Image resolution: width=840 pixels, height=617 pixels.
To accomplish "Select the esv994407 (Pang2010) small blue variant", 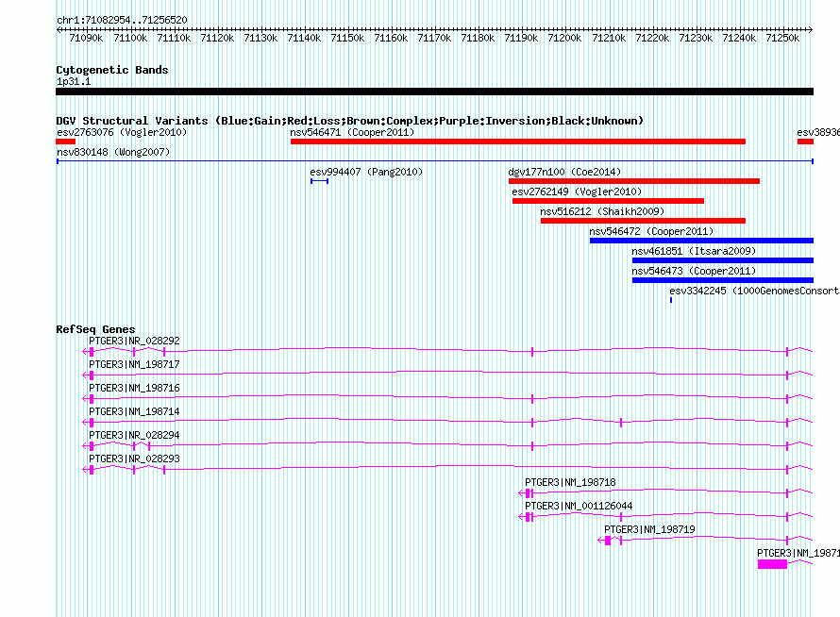I will pos(319,181).
